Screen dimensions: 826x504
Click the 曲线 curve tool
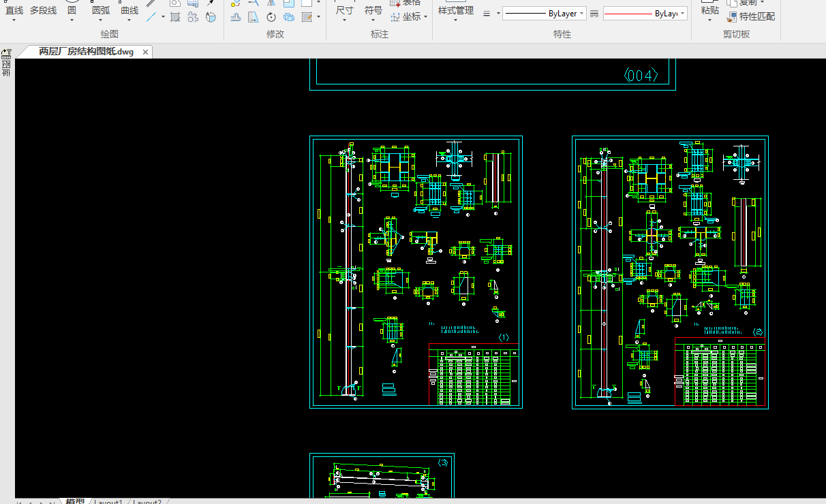coord(129,10)
